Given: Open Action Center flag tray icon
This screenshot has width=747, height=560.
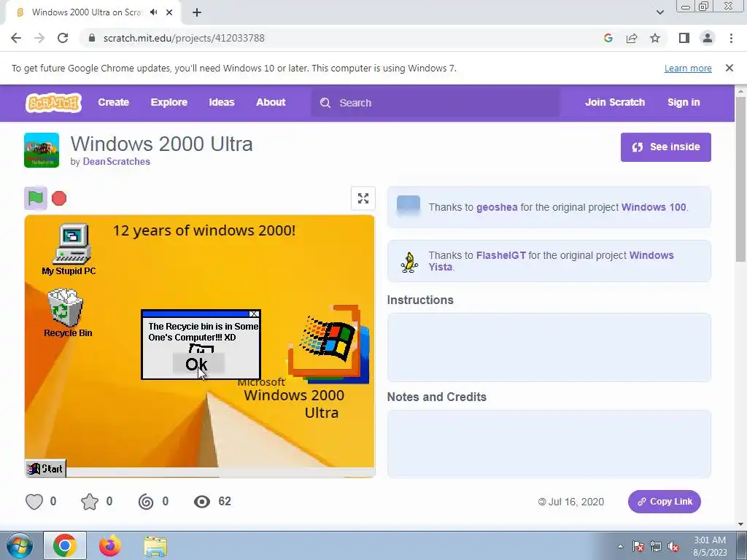Looking at the screenshot, I should pos(638,547).
